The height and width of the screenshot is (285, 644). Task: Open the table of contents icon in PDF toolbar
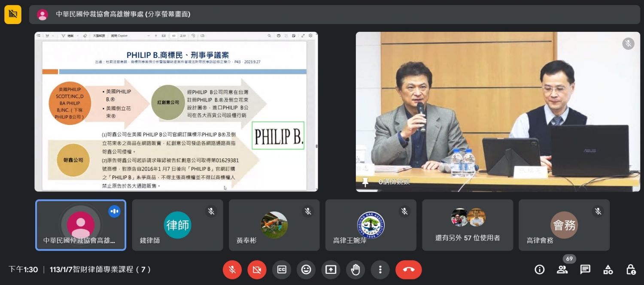(39, 36)
